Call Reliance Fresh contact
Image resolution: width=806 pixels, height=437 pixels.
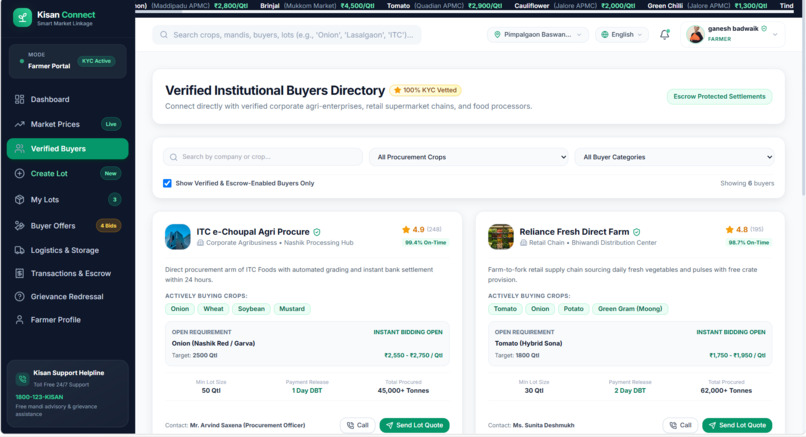pos(680,425)
